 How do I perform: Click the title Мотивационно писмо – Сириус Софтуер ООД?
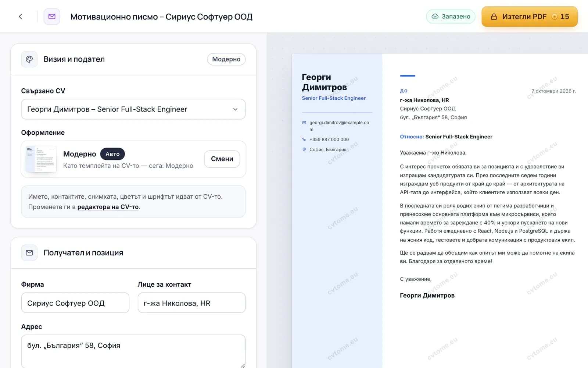point(161,17)
